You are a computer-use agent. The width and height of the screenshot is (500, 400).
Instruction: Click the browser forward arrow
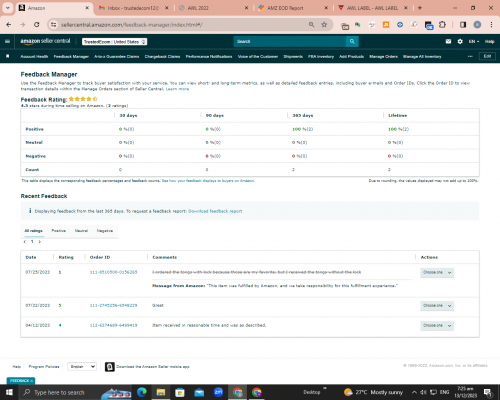(22, 25)
